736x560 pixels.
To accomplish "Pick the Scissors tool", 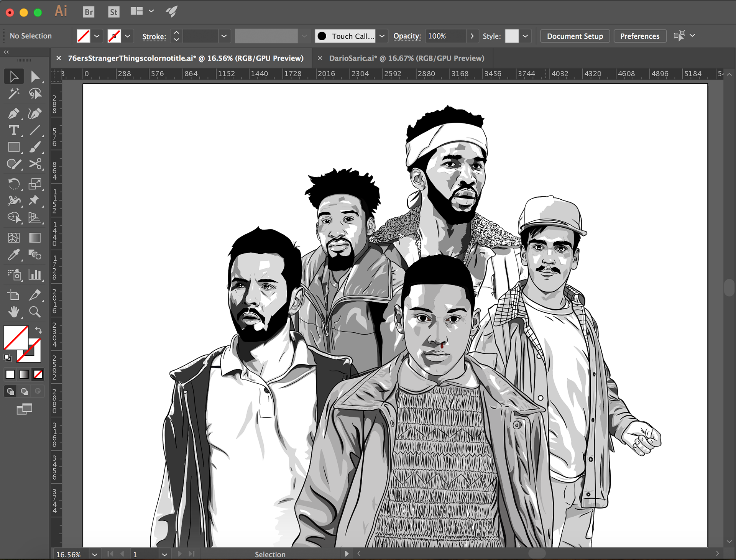I will 35,164.
